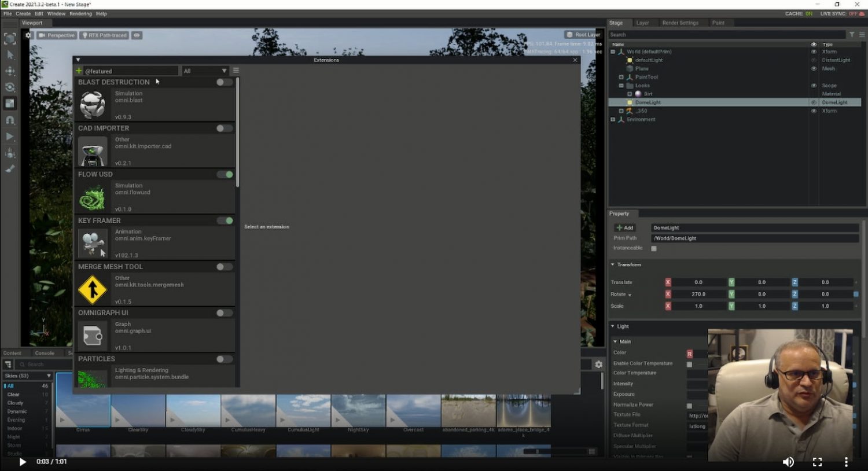Open the Skies (53) dropdown

coord(28,376)
